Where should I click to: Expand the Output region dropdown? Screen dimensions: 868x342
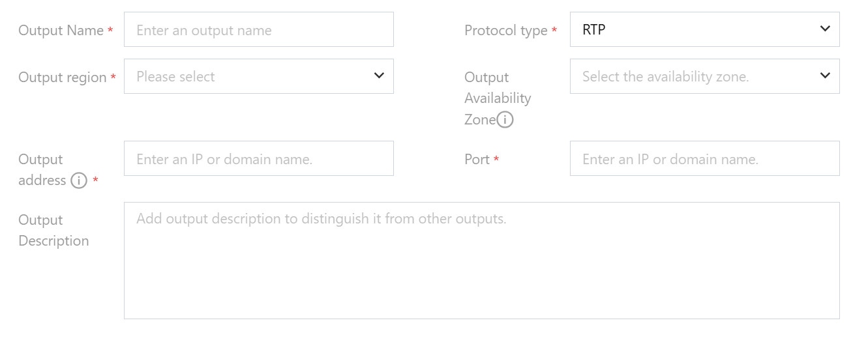pyautogui.click(x=258, y=76)
